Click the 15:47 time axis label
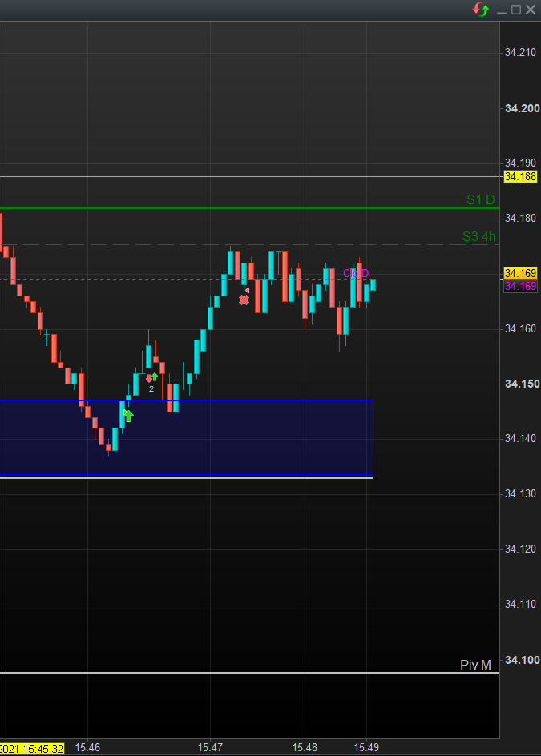Screen dimensions: 541x756 coord(210,747)
